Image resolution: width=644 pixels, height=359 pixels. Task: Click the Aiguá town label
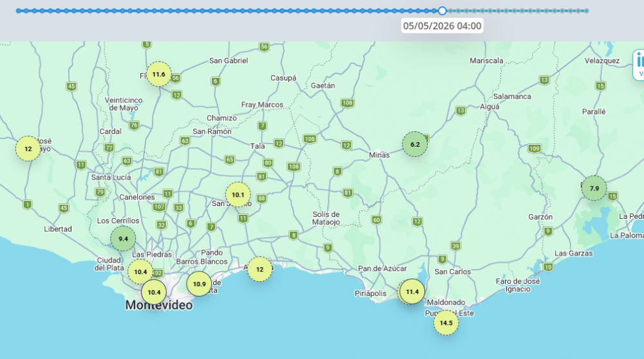tap(489, 107)
